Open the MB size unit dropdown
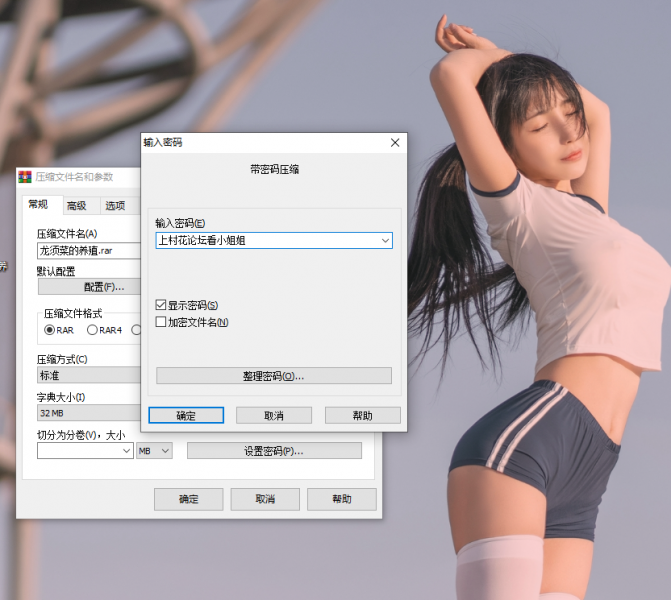 coord(155,451)
